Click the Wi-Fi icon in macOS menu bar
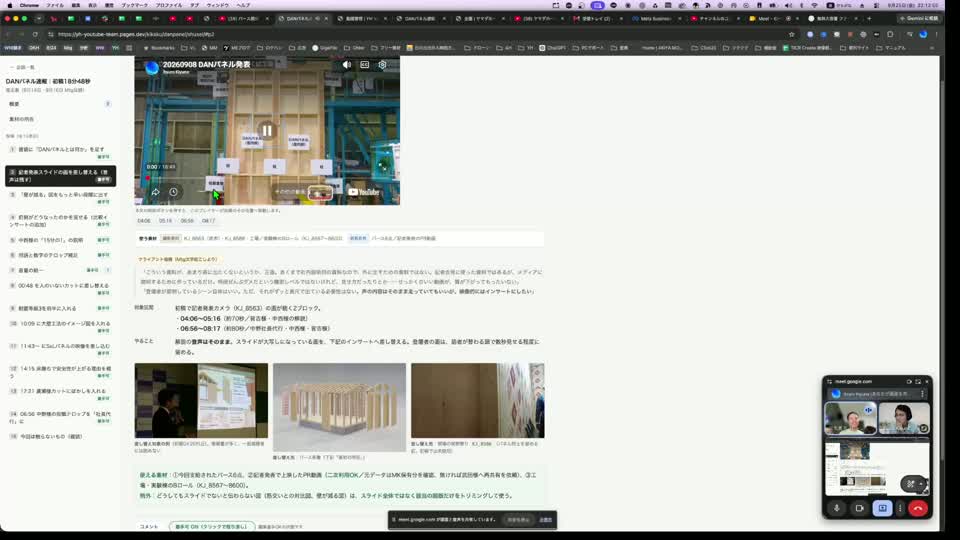This screenshot has height=540, width=960. point(814,5)
